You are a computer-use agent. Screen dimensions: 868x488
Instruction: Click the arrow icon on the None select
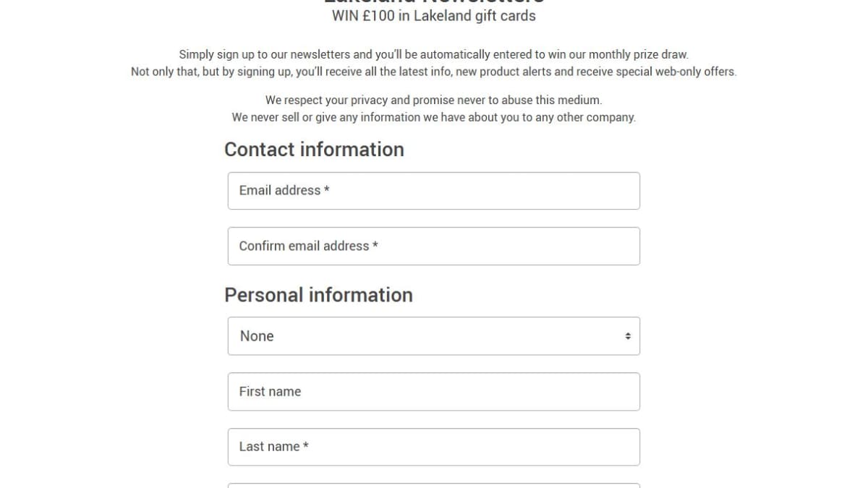click(x=627, y=336)
